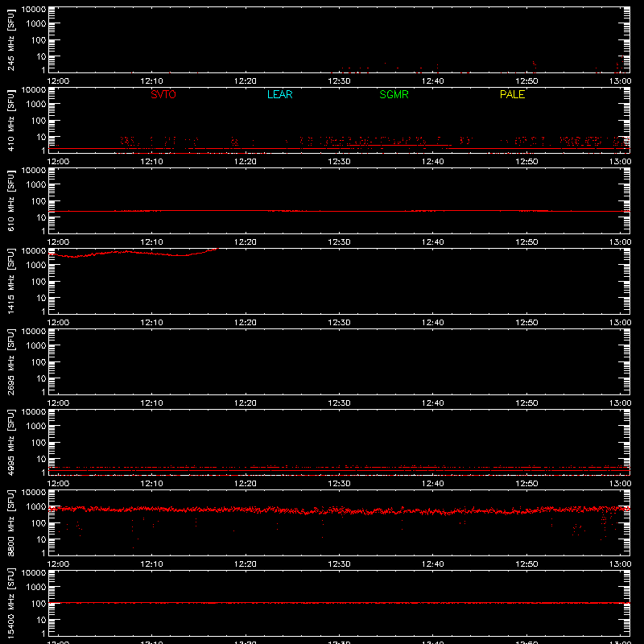Screen dimensions: 644x644
Task: Click the 13:00 tick label under 8800 MHz panel
Action: point(620,564)
